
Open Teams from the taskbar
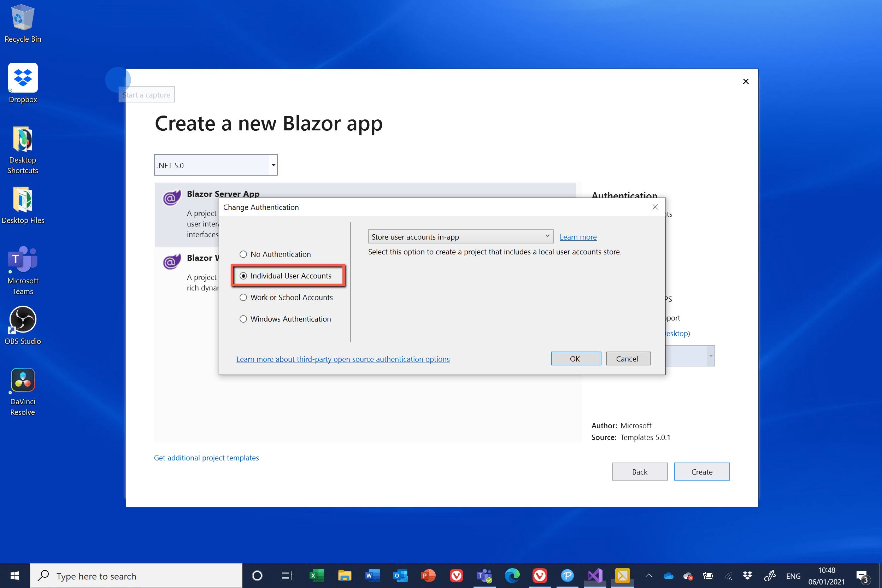point(484,576)
